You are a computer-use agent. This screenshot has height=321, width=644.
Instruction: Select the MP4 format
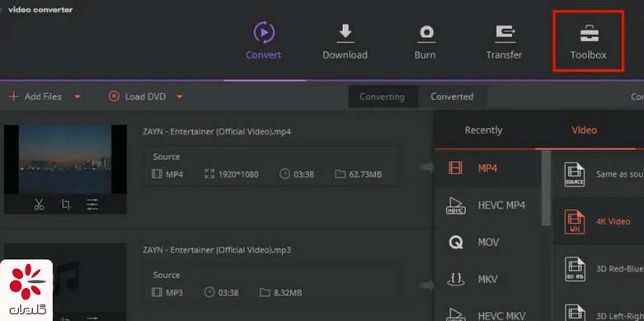(488, 168)
